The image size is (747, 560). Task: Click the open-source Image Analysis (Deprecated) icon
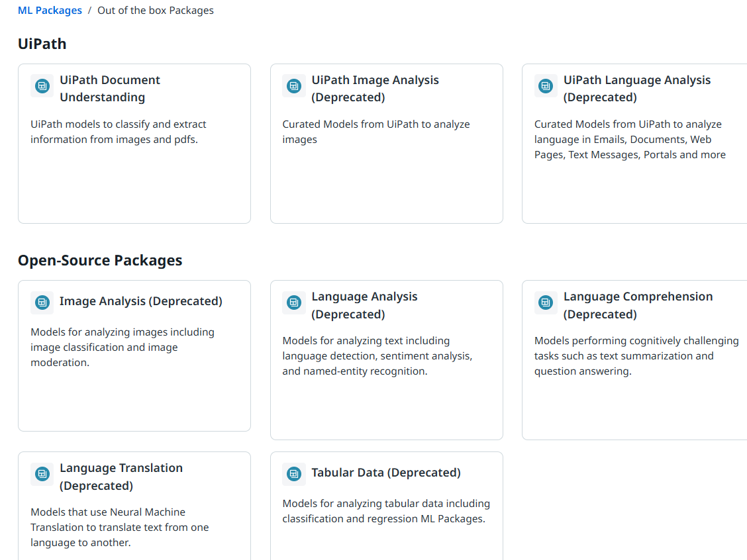42,303
